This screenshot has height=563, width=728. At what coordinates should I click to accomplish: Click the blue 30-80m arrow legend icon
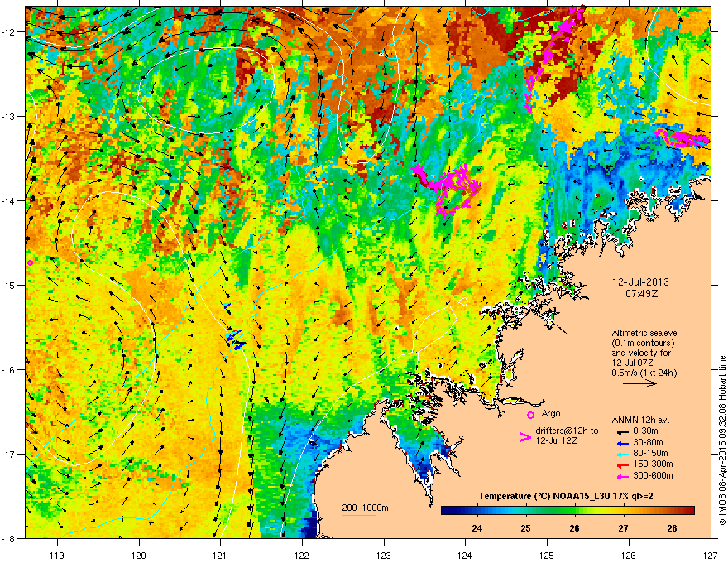[621, 443]
